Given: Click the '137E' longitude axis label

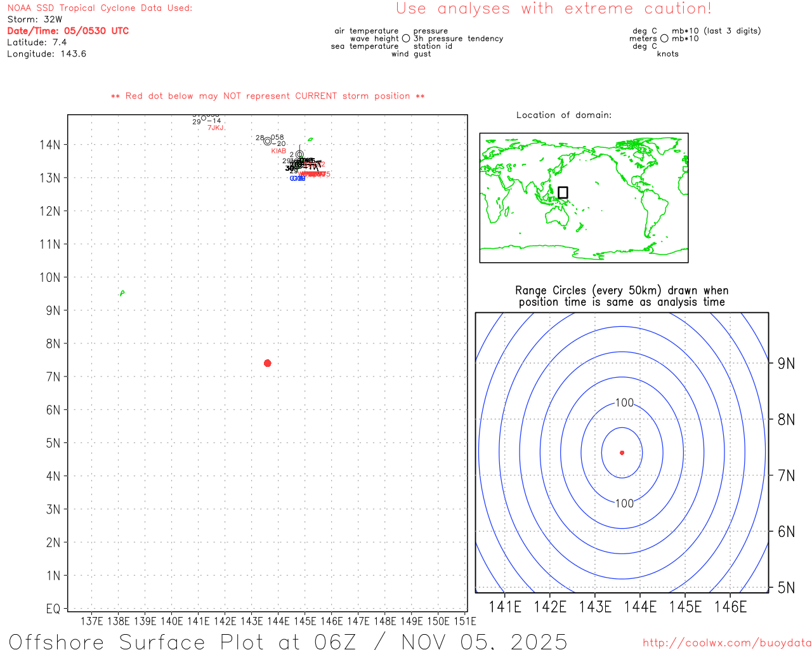Looking at the screenshot, I should tap(91, 621).
